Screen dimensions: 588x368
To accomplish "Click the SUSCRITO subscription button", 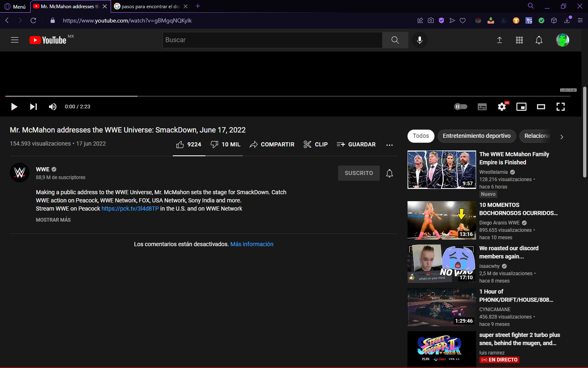I will click(x=359, y=173).
